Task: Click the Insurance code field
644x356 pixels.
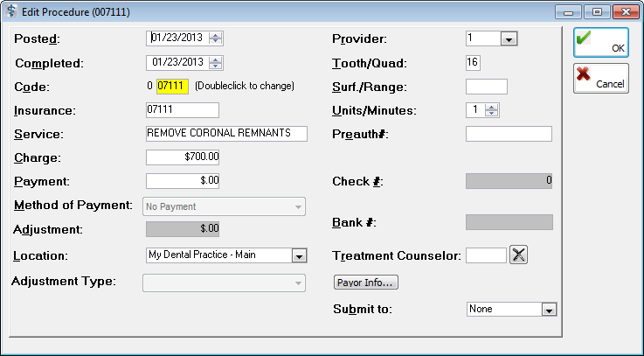Action: (183, 110)
